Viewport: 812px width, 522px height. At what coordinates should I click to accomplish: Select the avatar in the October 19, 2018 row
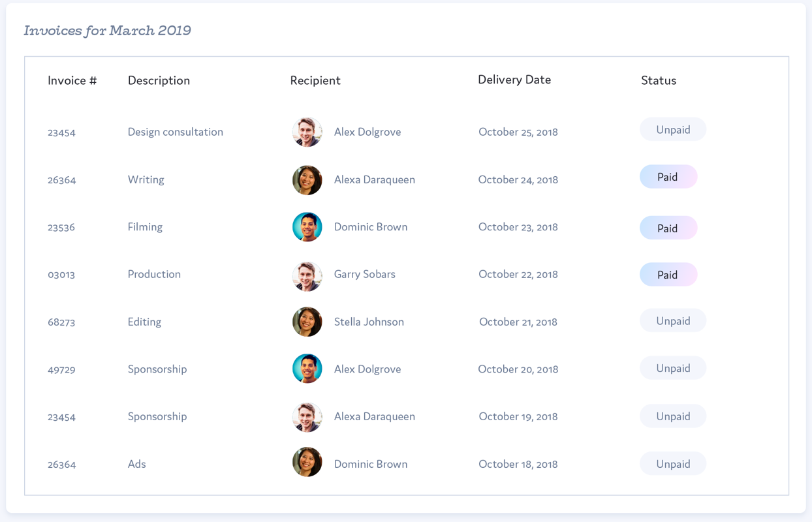coord(307,416)
